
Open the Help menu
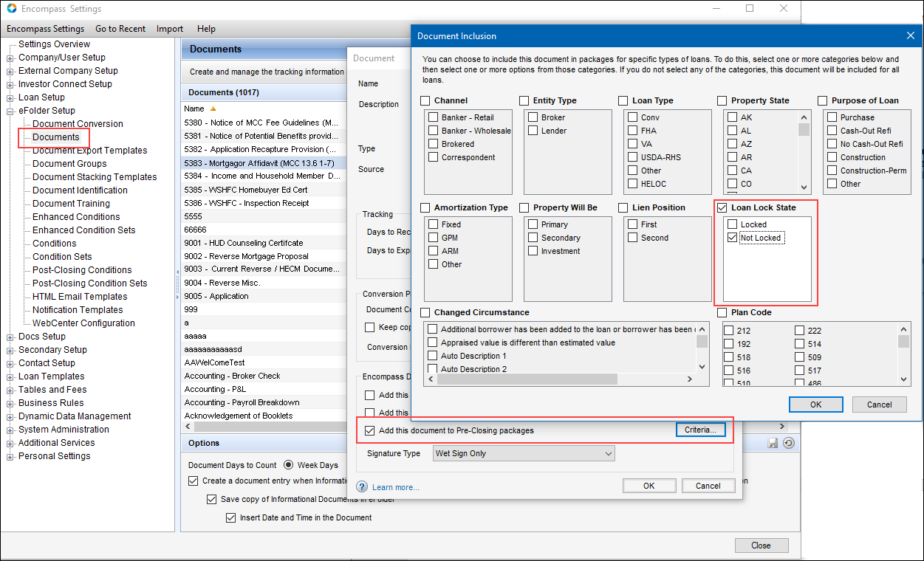point(207,29)
